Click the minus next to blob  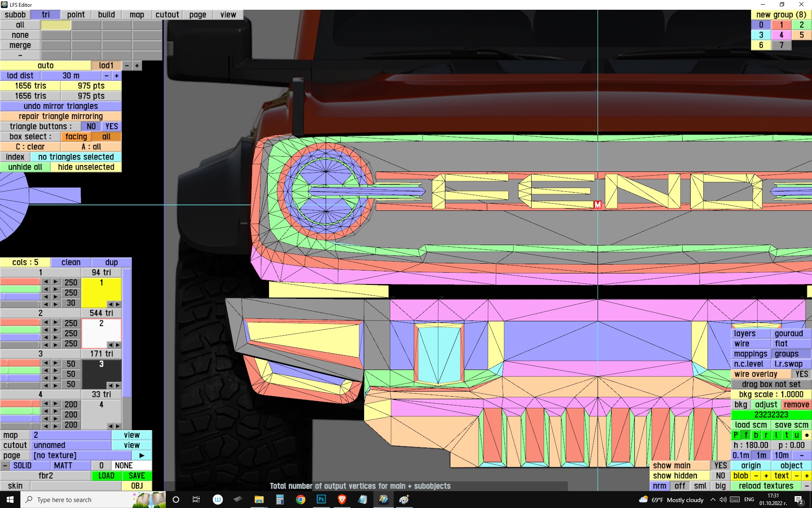point(756,475)
